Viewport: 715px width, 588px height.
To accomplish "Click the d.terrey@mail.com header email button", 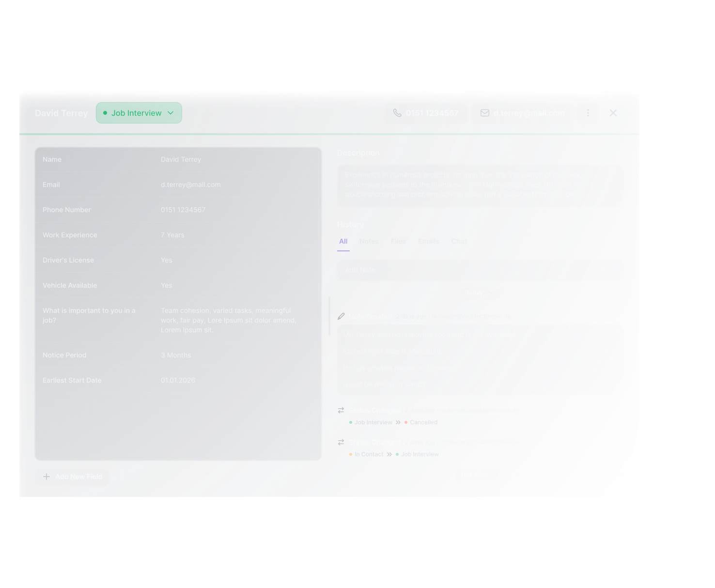I will point(523,113).
